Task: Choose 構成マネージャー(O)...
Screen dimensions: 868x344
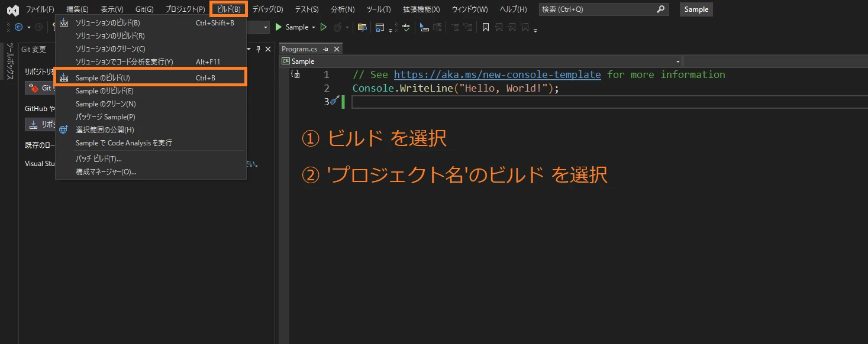Action: coord(151,172)
